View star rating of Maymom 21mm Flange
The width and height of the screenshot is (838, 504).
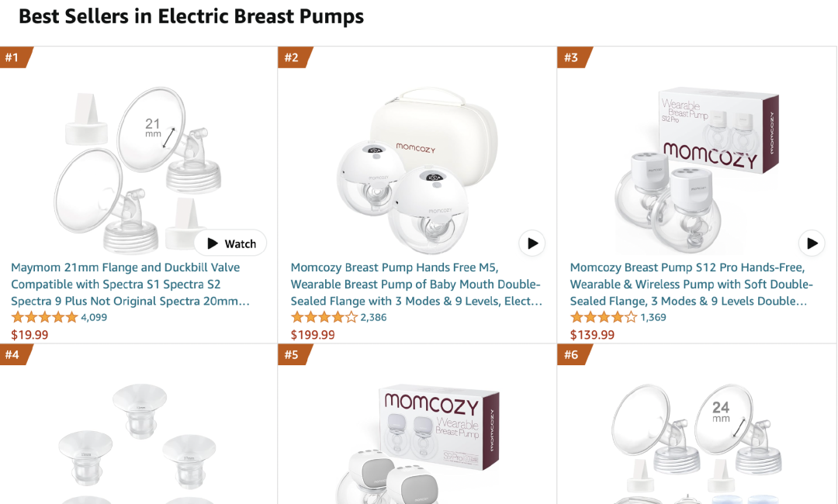(44, 317)
